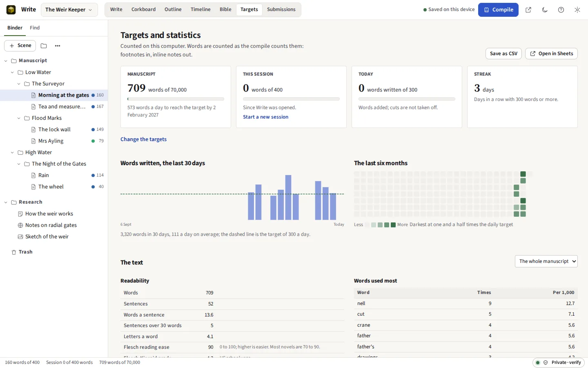The image size is (588, 368).
Task: Click the globe icon for Notes on radial gates
Action: click(20, 225)
